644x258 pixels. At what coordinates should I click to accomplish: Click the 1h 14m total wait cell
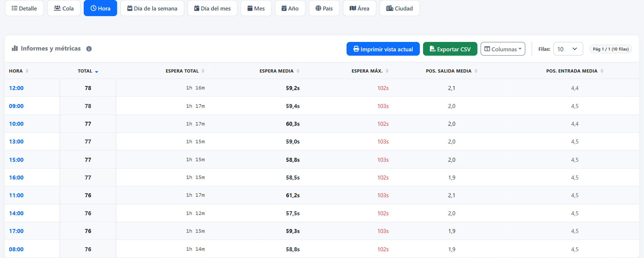[195, 249]
